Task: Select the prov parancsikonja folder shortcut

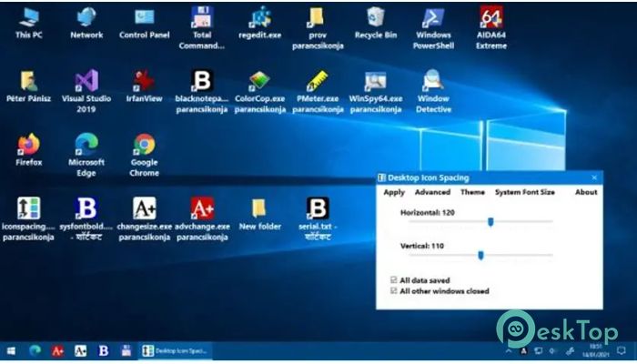Action: click(x=318, y=28)
